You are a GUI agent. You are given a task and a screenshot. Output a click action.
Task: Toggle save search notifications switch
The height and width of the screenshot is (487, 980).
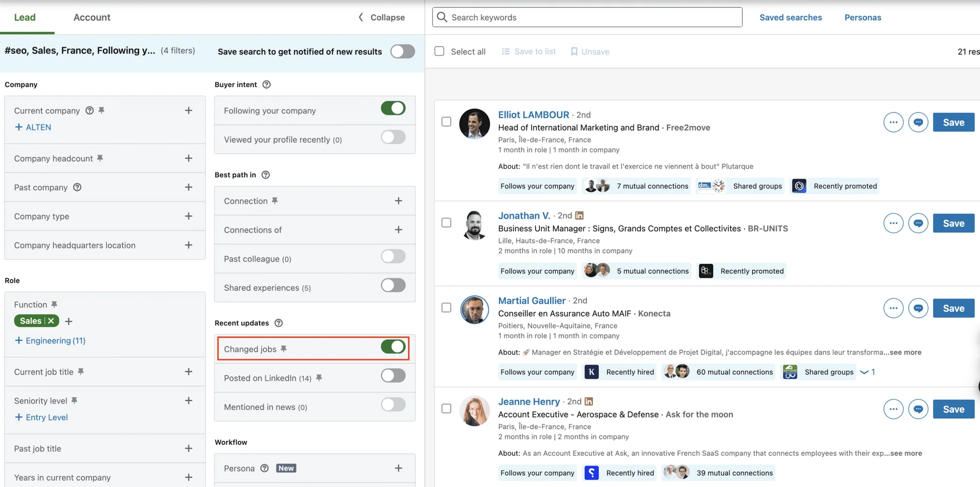click(403, 51)
